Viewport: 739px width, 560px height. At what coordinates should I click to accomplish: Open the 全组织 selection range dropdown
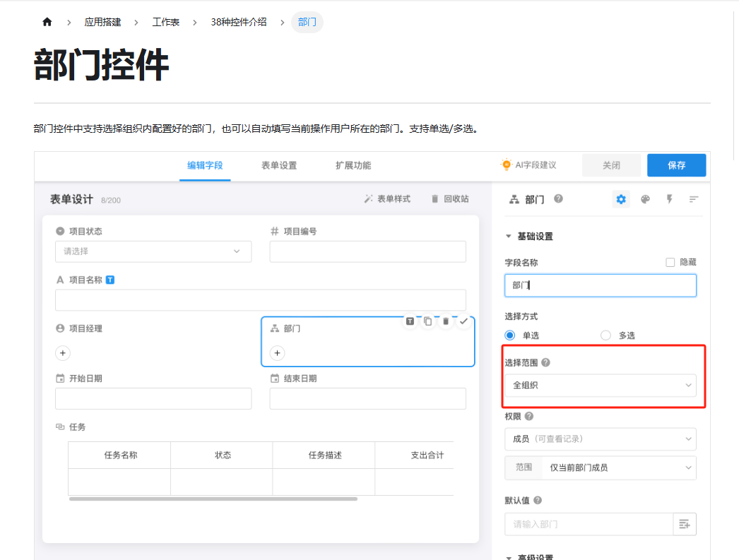click(x=601, y=385)
